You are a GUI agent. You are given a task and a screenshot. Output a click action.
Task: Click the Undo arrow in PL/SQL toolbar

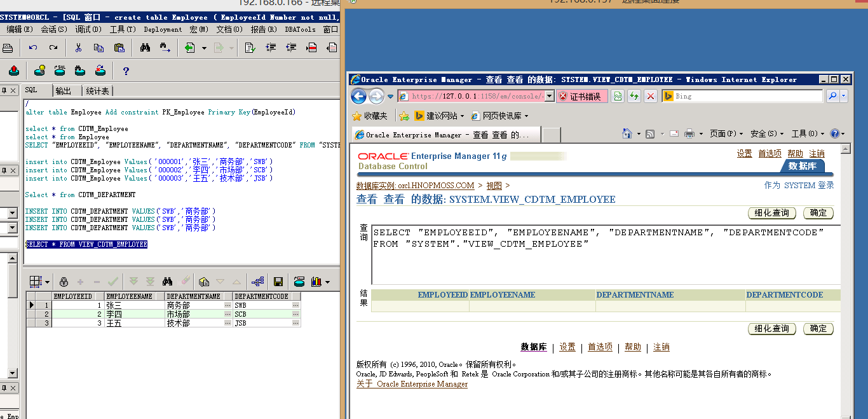coord(33,48)
